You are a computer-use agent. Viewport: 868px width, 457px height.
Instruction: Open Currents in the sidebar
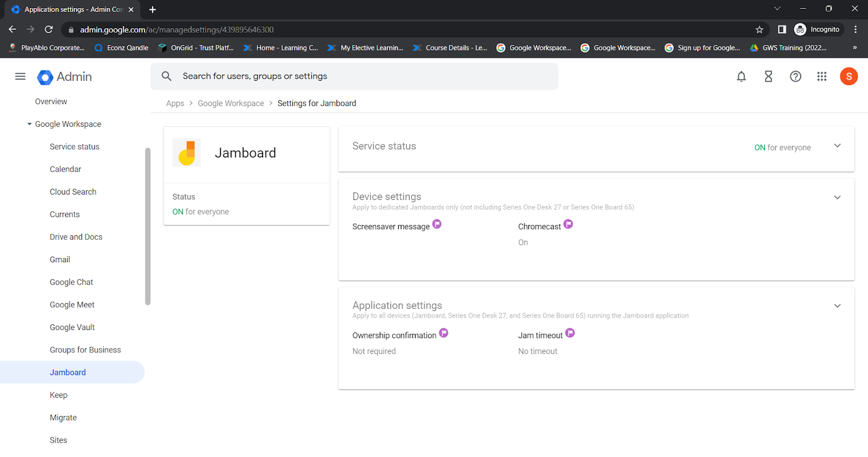tap(65, 214)
